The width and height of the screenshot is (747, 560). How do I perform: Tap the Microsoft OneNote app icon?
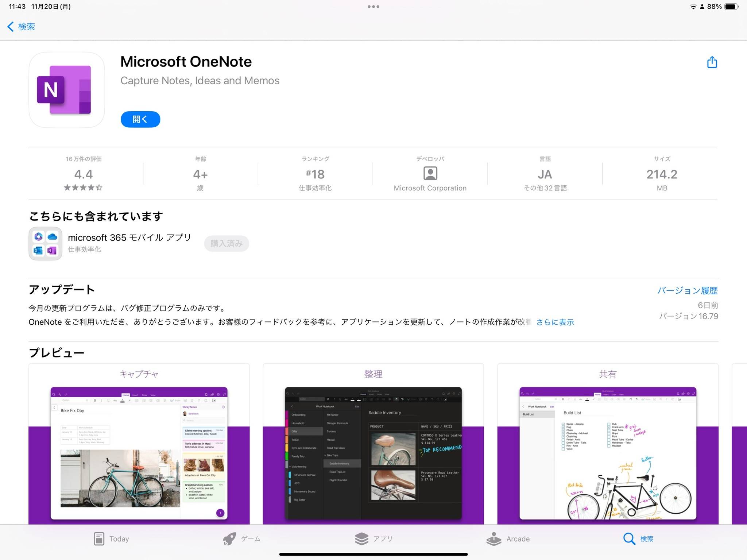[67, 90]
